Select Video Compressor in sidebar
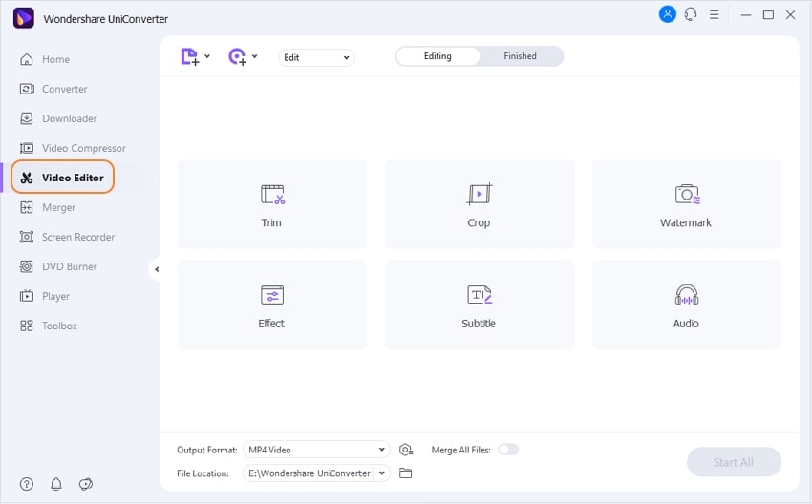812x504 pixels. (73, 148)
